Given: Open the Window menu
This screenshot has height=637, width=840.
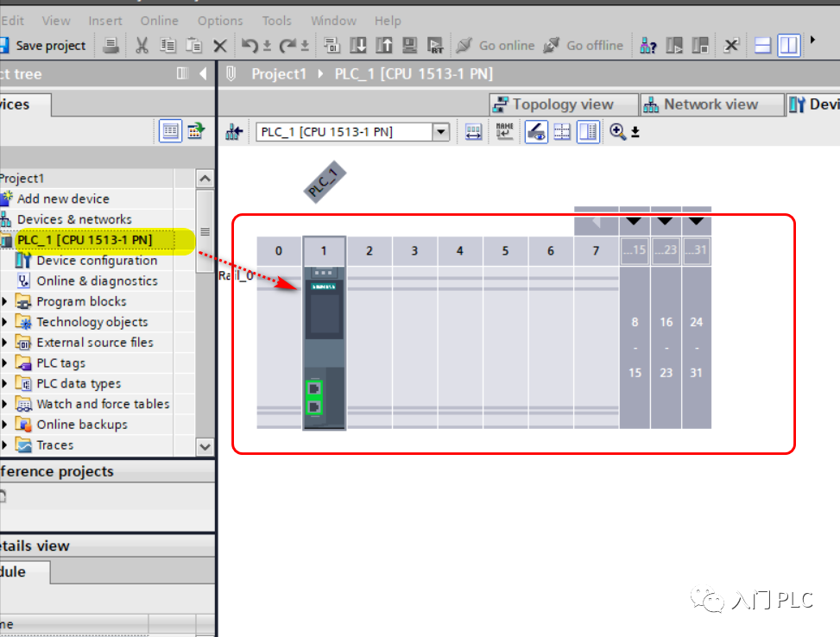Looking at the screenshot, I should [333, 21].
